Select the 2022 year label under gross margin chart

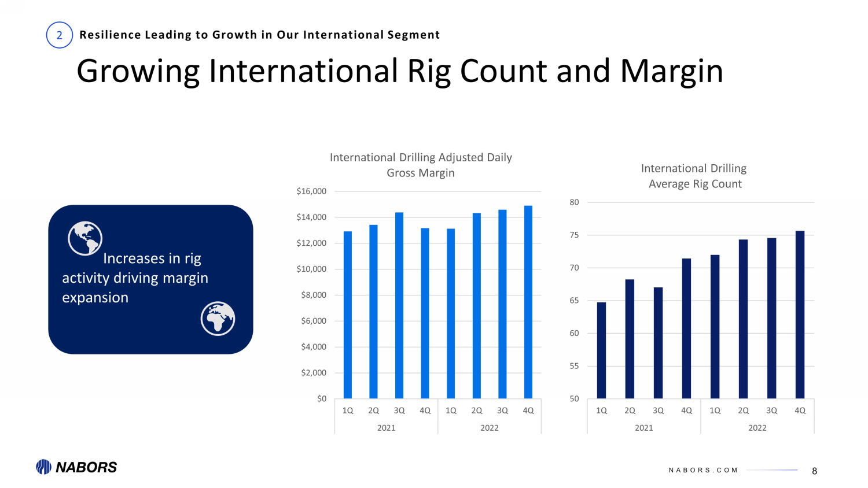489,428
